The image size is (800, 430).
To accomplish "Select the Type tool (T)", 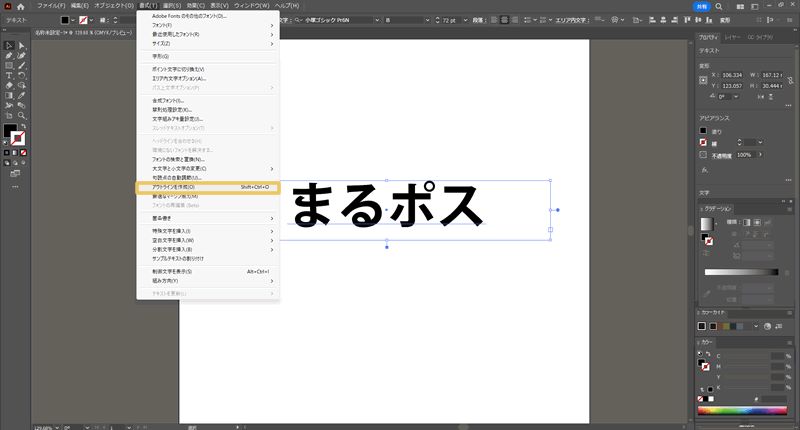I will pos(8,75).
